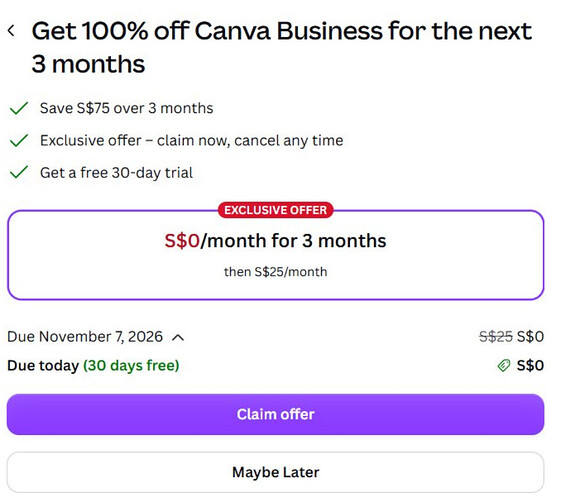Click the 'then S$25/month' text
The height and width of the screenshot is (500, 562).
(x=275, y=272)
